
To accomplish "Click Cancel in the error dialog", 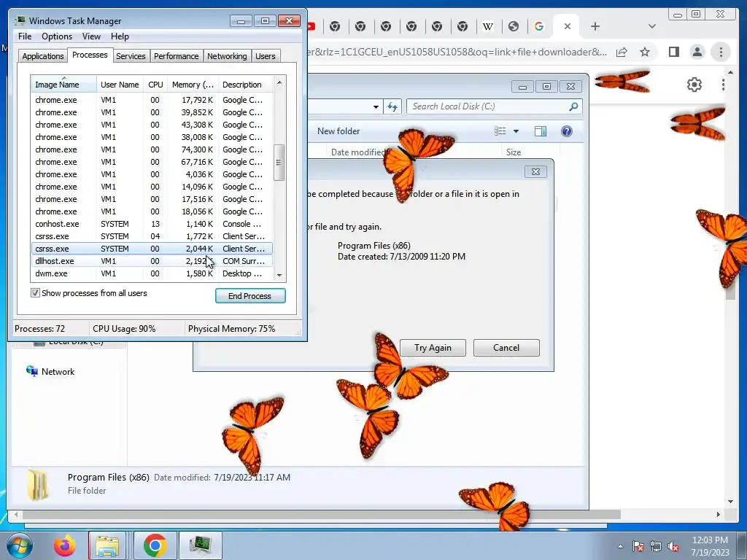I will click(x=506, y=348).
